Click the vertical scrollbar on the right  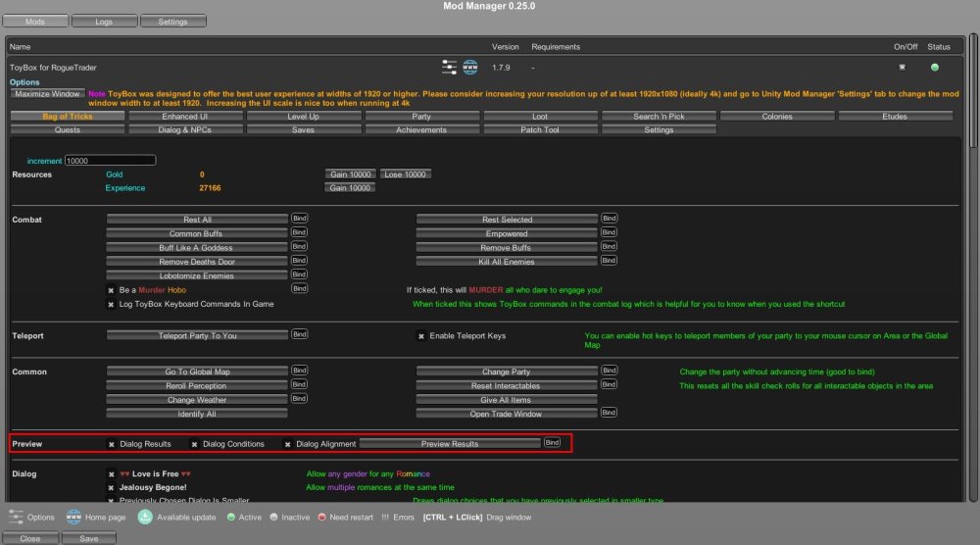972,88
